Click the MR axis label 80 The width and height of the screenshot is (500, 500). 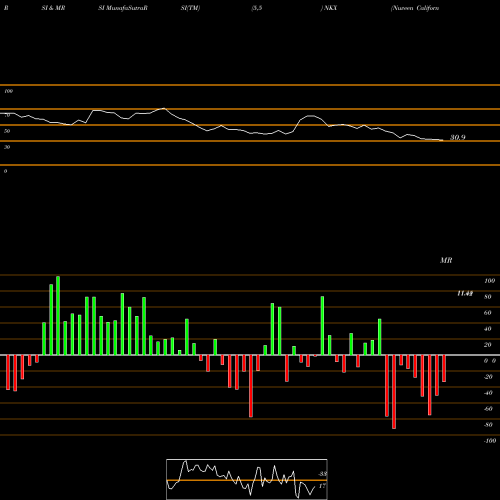(x=488, y=297)
